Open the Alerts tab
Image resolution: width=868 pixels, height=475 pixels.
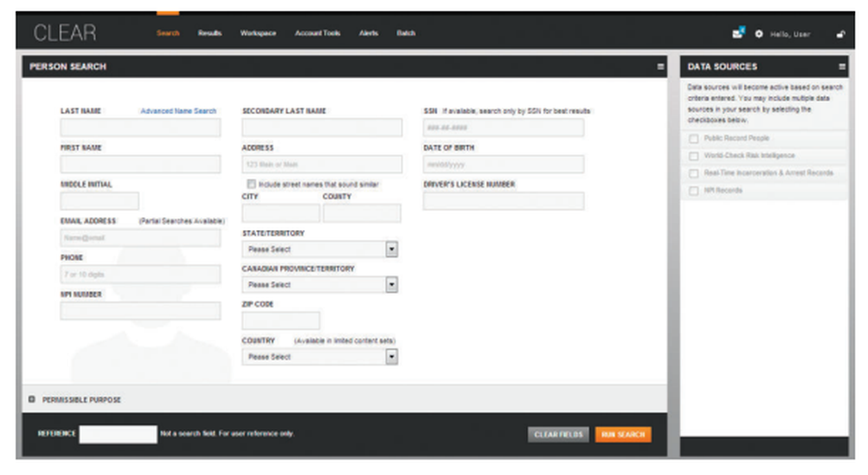pos(368,33)
